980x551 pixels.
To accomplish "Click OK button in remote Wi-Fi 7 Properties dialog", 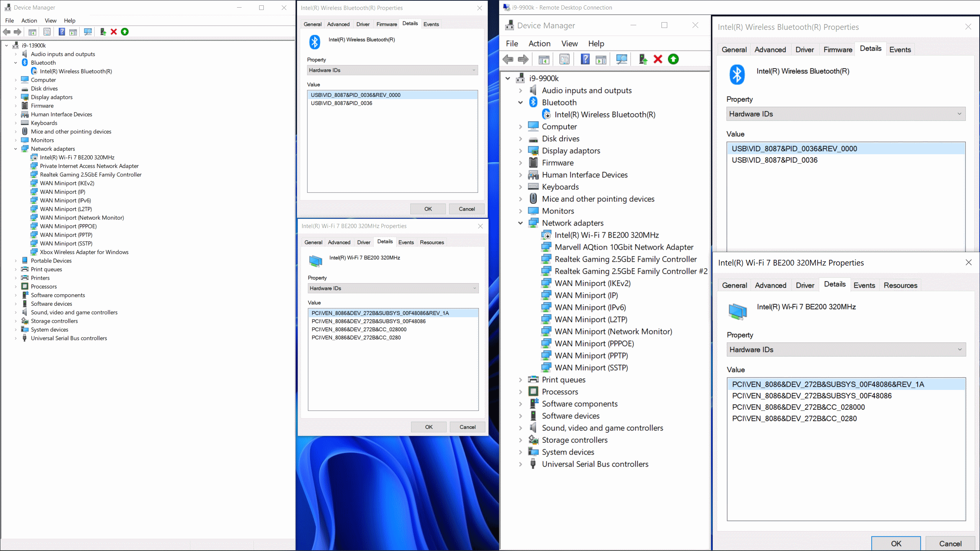I will coord(896,543).
